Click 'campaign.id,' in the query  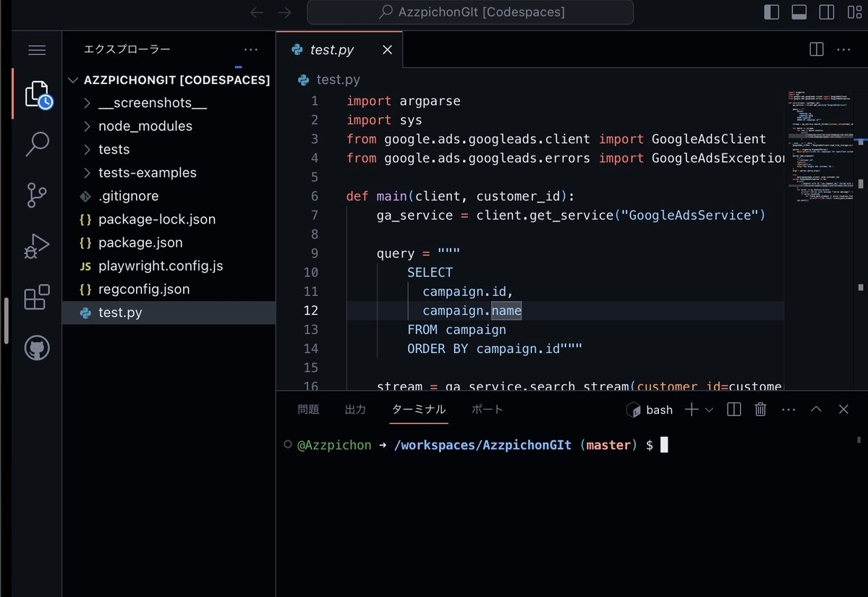tap(468, 292)
